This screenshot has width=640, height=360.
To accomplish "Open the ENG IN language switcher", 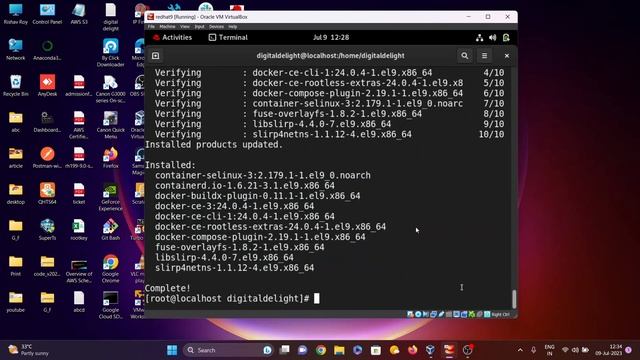I will (549, 350).
